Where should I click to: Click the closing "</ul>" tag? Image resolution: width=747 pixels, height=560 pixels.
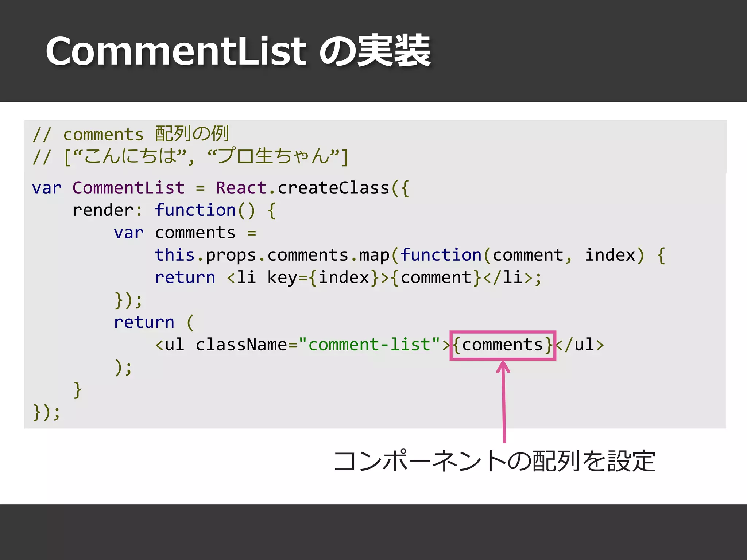point(580,345)
